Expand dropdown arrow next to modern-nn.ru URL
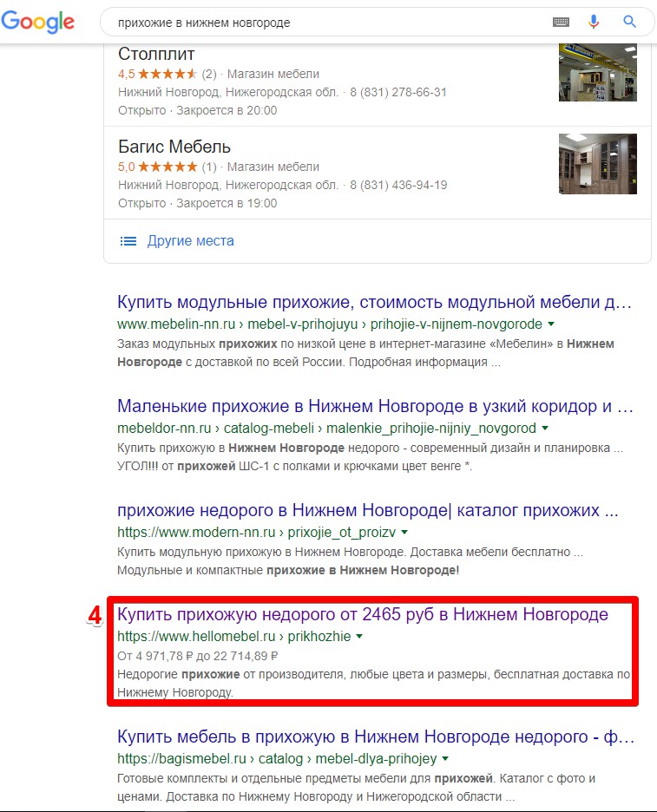Screen dimensions: 657x812 click(x=404, y=533)
